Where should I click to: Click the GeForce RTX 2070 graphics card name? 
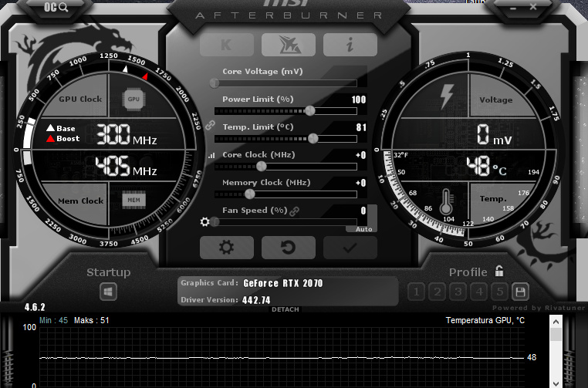(283, 283)
